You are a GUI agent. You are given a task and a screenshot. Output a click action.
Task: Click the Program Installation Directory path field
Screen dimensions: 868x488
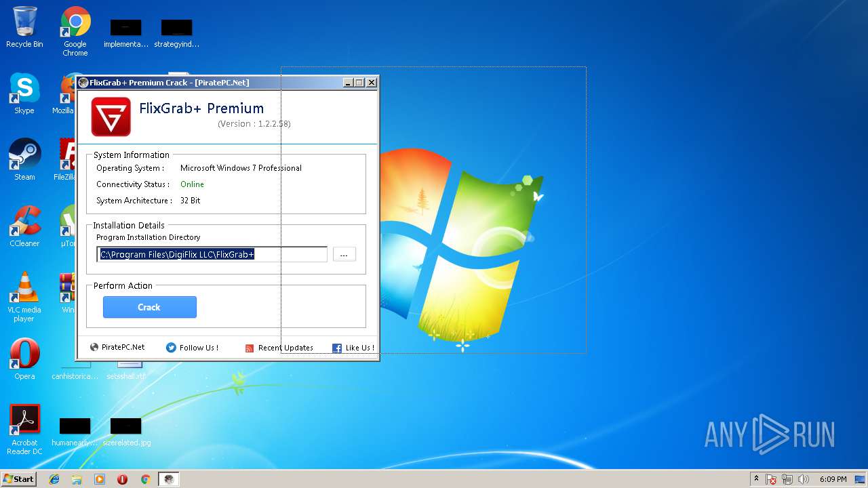[x=212, y=254]
